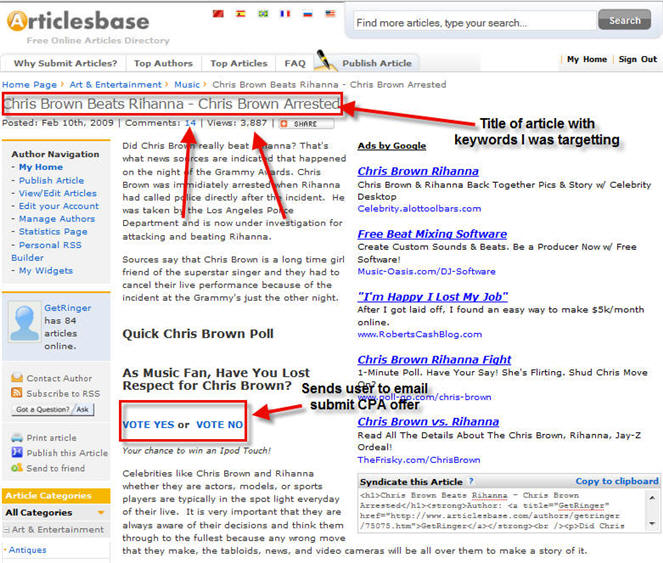Focus the article search field
The height and width of the screenshot is (563, 663).
[x=474, y=22]
